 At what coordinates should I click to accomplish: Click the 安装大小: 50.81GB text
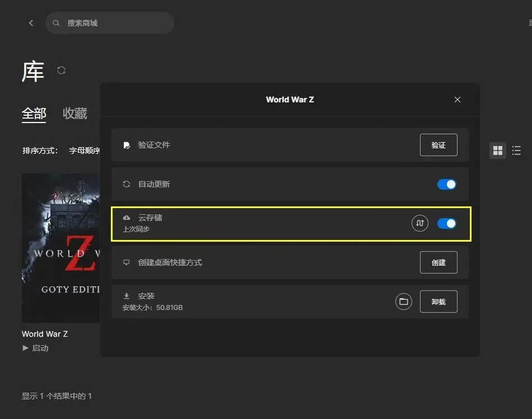pos(153,308)
